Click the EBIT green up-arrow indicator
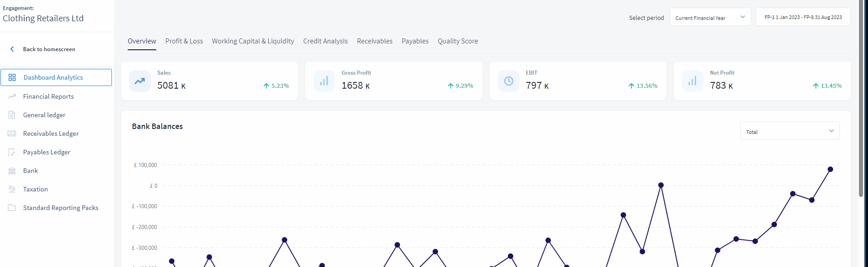This screenshot has height=267, width=868. pyautogui.click(x=632, y=86)
